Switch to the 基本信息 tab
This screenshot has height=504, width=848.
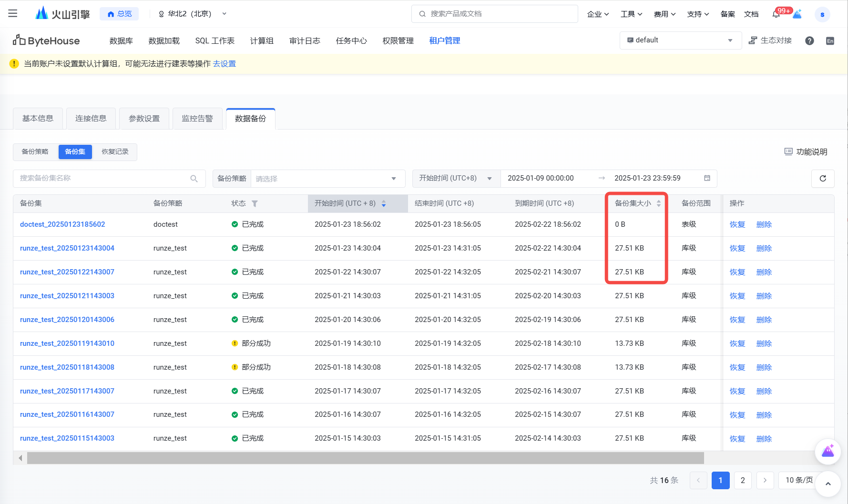coord(38,118)
